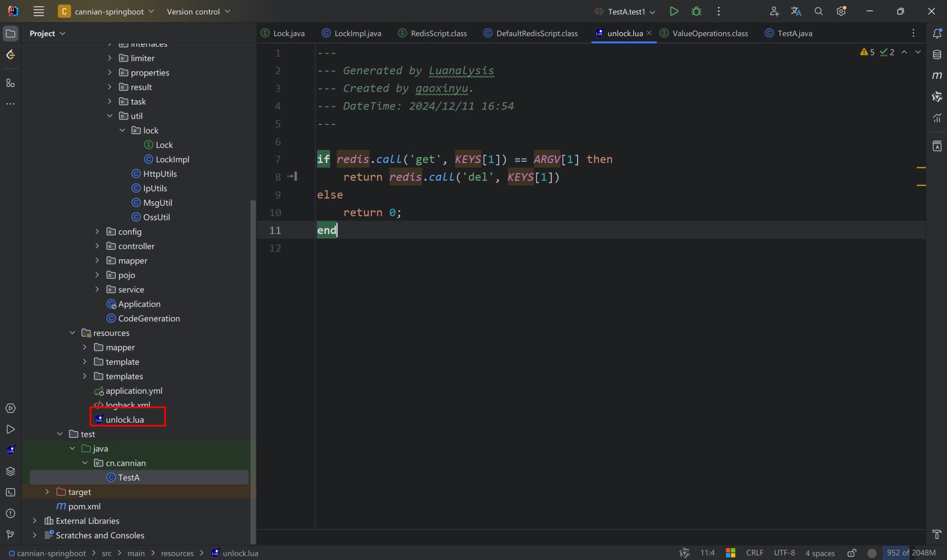
Task: Open the Structure tool window icon
Action: click(x=11, y=83)
